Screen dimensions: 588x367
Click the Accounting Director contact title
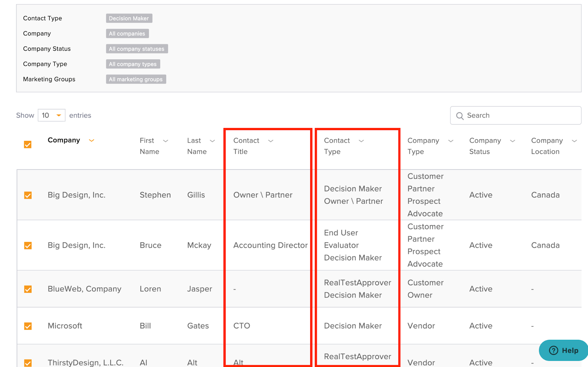click(x=270, y=245)
